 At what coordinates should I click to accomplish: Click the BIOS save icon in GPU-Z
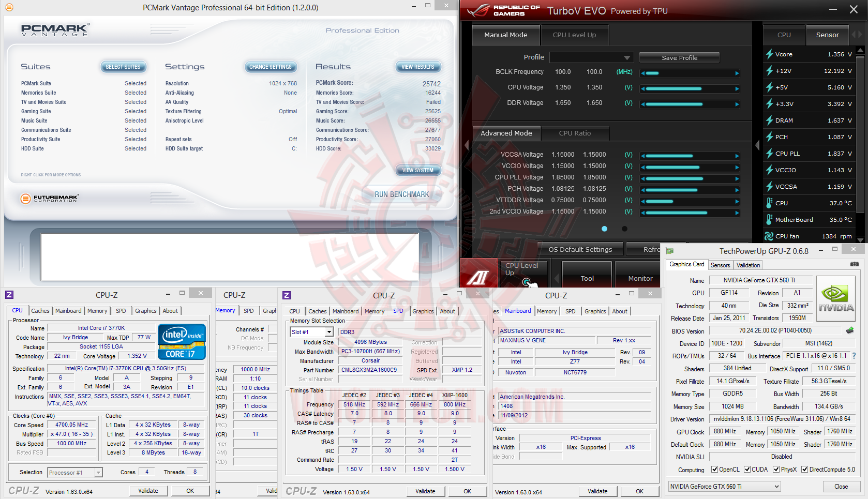tap(850, 330)
